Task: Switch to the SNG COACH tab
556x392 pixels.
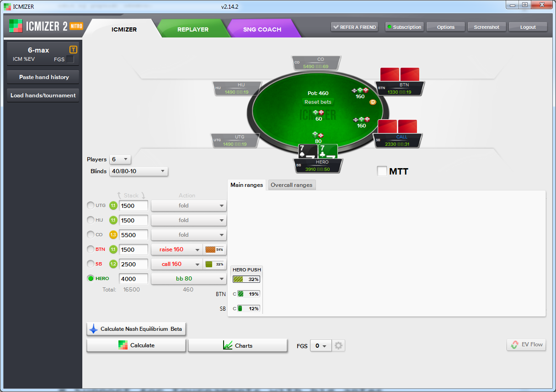Action: (x=262, y=29)
